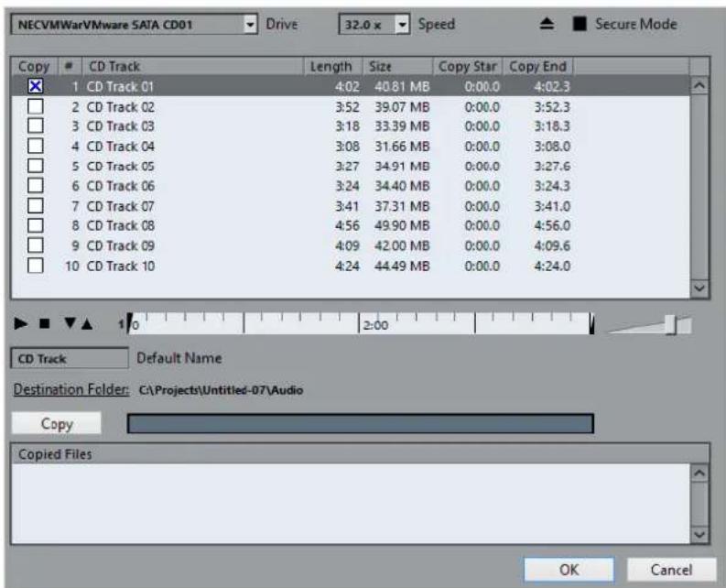Check Copy box for CD Track 05
The image size is (726, 588).
[36, 166]
